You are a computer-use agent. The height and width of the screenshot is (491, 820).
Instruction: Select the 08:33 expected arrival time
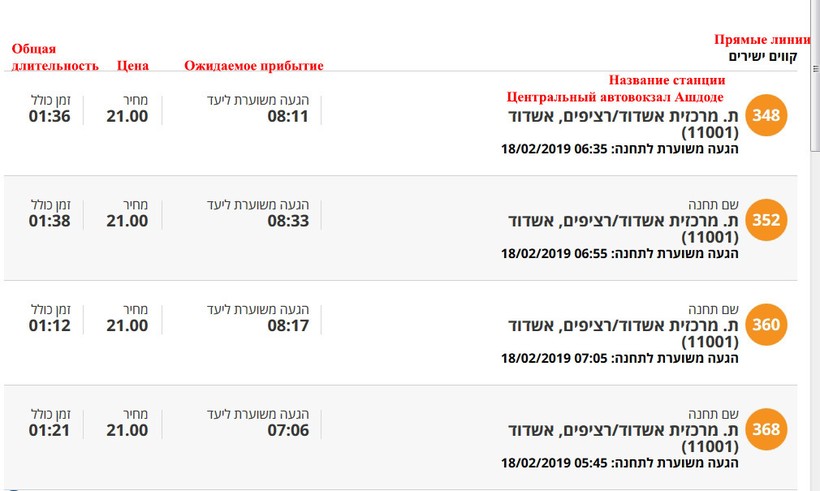(x=288, y=221)
